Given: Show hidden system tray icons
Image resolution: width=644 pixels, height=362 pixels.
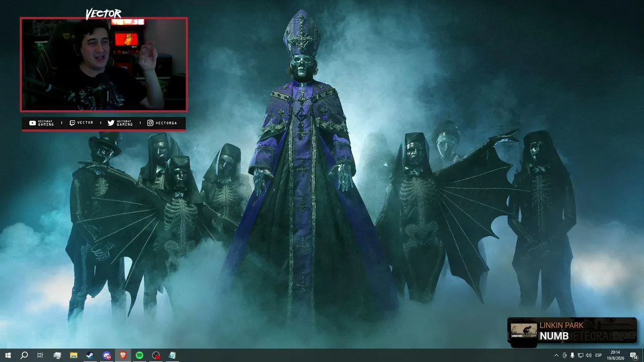Looking at the screenshot, I should 556,355.
